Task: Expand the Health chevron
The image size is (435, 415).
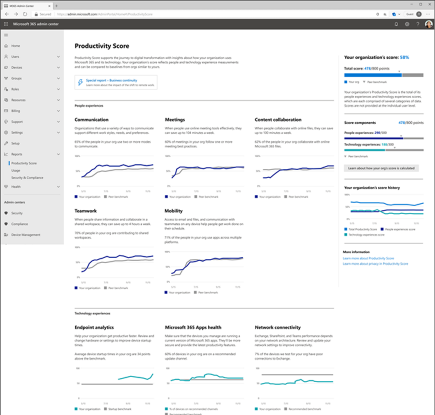Action: (58, 187)
